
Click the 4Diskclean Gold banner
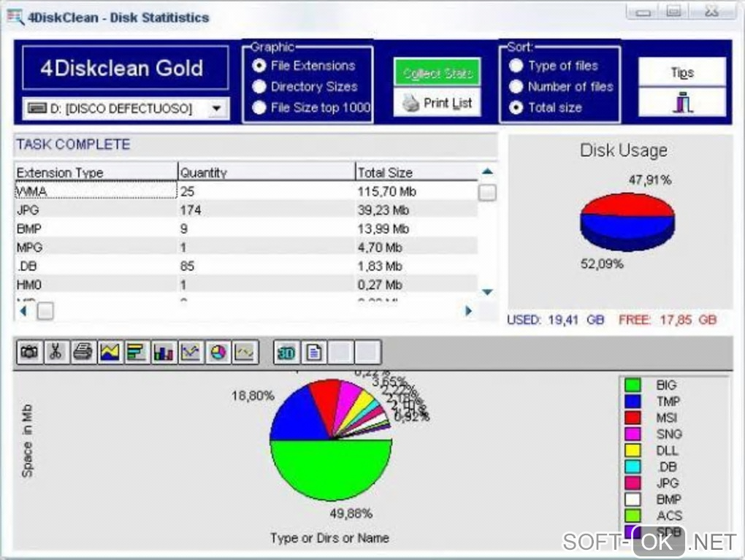[126, 68]
